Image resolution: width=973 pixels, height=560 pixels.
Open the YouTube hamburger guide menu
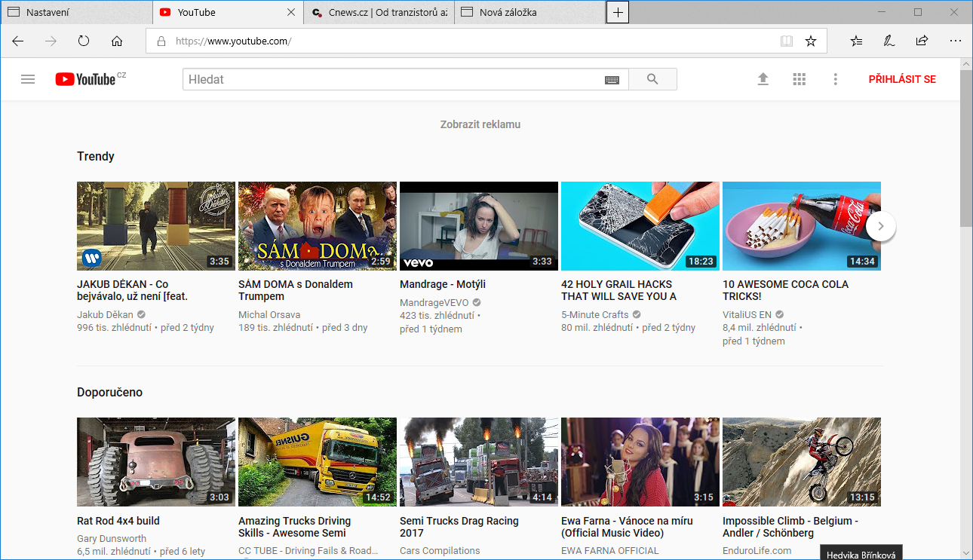pos(28,79)
